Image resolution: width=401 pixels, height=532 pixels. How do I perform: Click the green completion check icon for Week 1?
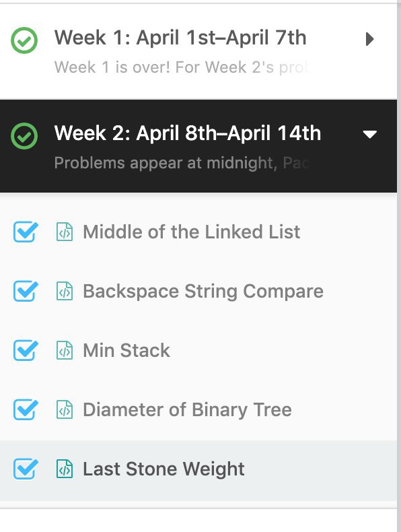pyautogui.click(x=24, y=40)
